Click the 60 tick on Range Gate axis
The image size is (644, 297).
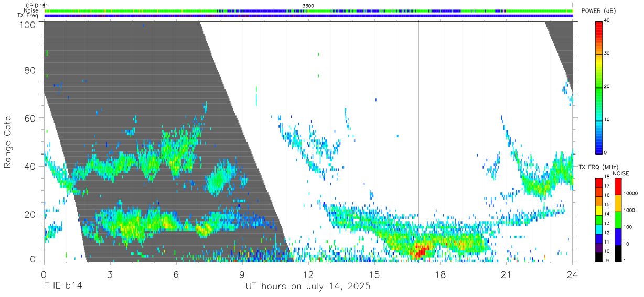(29, 118)
